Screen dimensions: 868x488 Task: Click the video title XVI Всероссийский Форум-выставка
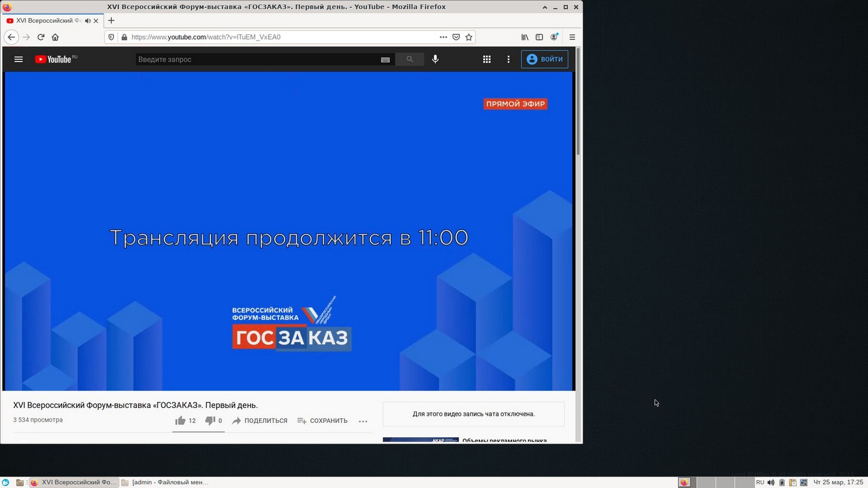[x=136, y=405]
